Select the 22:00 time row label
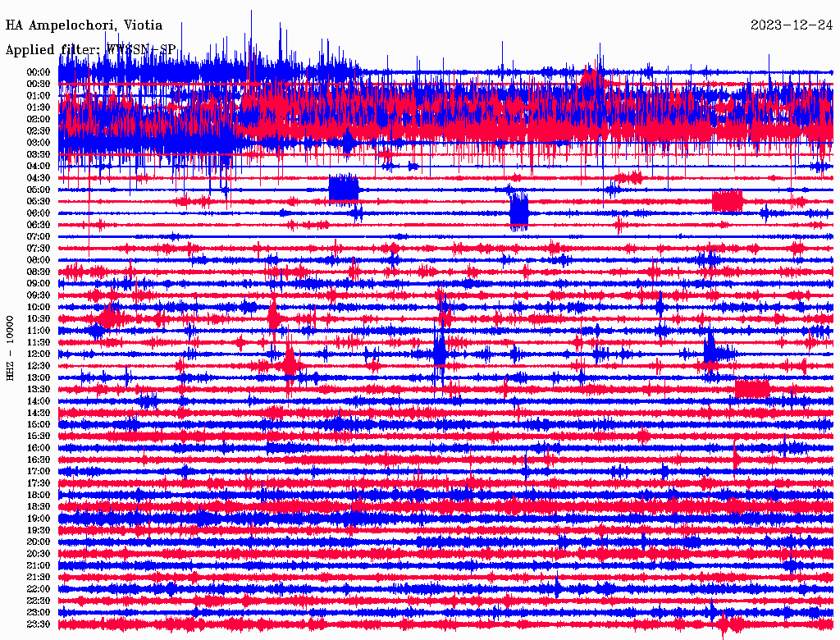This screenshot has width=840, height=640. pyautogui.click(x=39, y=589)
